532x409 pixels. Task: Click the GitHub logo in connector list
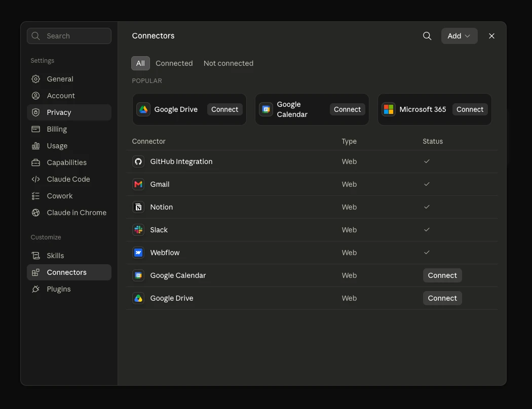[138, 161]
